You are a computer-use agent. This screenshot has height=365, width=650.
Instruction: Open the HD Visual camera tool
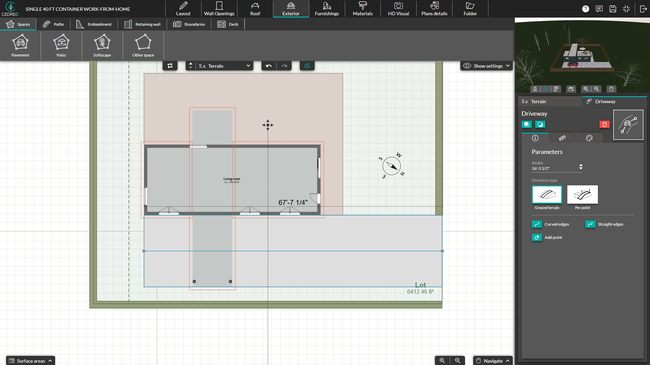[398, 8]
